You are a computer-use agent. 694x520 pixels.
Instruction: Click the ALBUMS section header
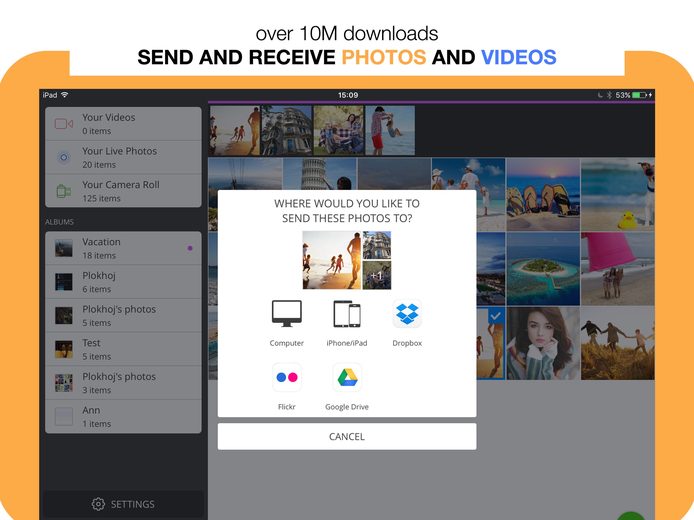59,222
